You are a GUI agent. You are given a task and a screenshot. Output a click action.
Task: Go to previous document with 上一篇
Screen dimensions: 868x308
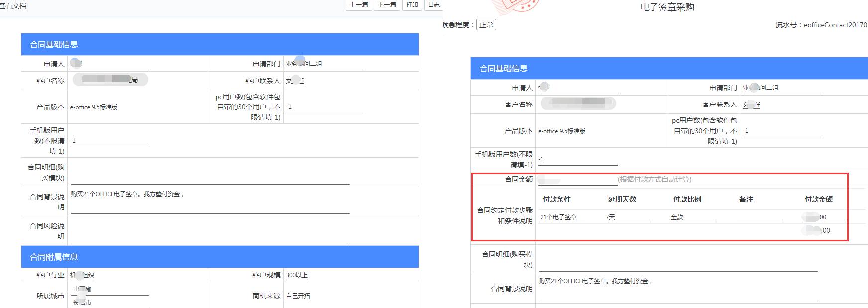pos(359,5)
